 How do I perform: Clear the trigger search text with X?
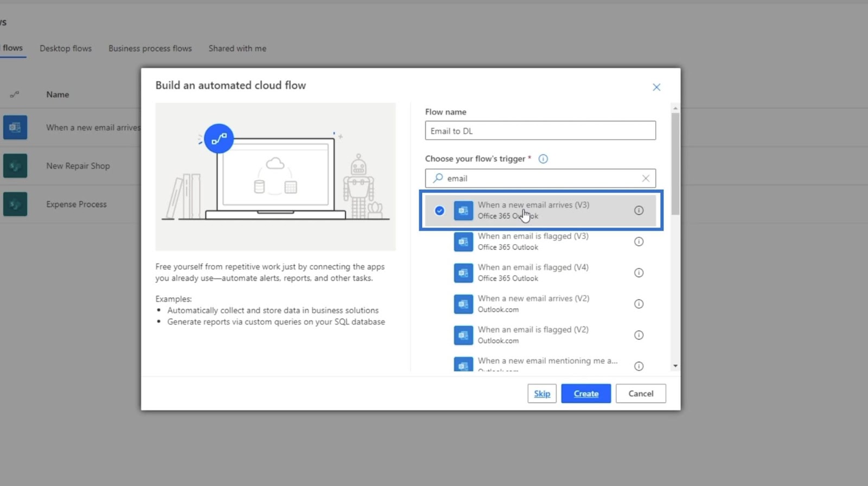pos(646,178)
